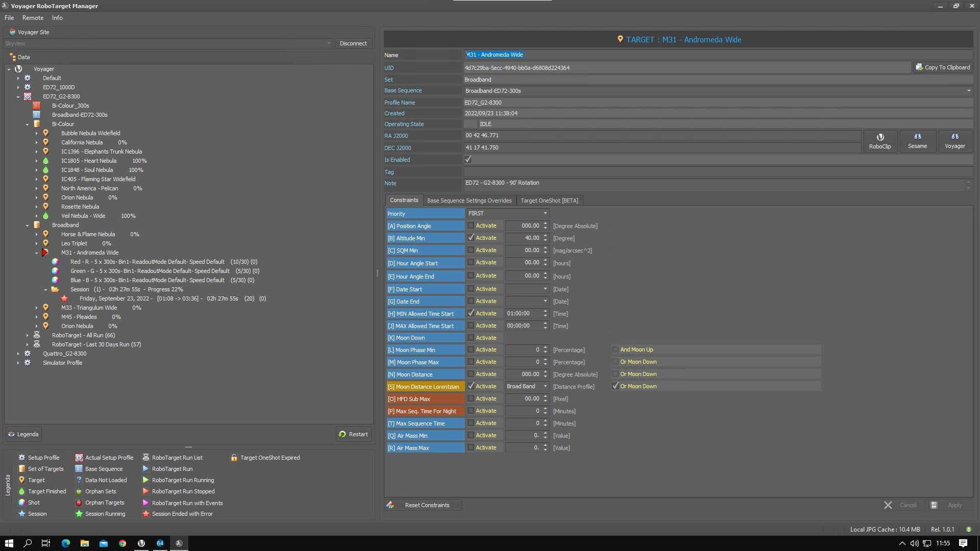Viewport: 980px width, 551px height.
Task: Uncheck Activate for Altitude Min
Action: click(x=471, y=238)
